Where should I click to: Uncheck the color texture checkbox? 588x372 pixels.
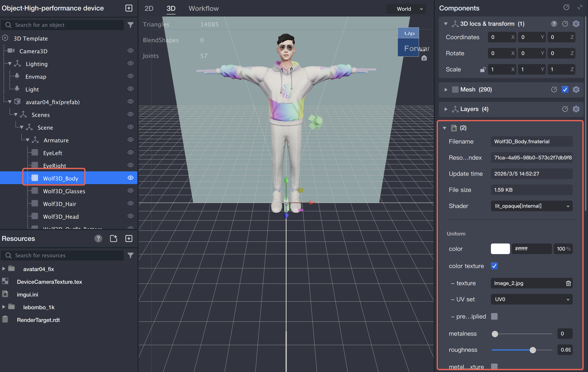pyautogui.click(x=494, y=266)
